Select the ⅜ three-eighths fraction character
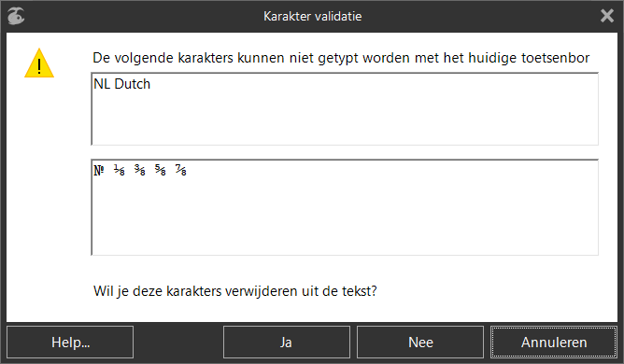The height and width of the screenshot is (364, 624). coord(140,170)
